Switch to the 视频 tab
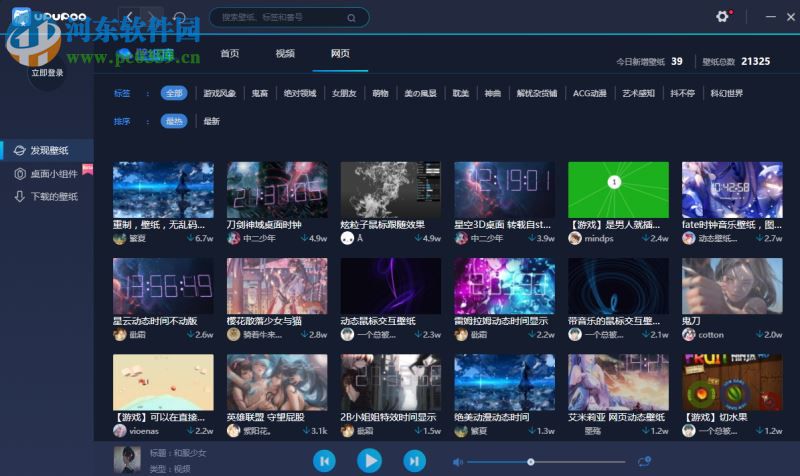Viewport: 800px width, 476px height. pyautogui.click(x=285, y=54)
